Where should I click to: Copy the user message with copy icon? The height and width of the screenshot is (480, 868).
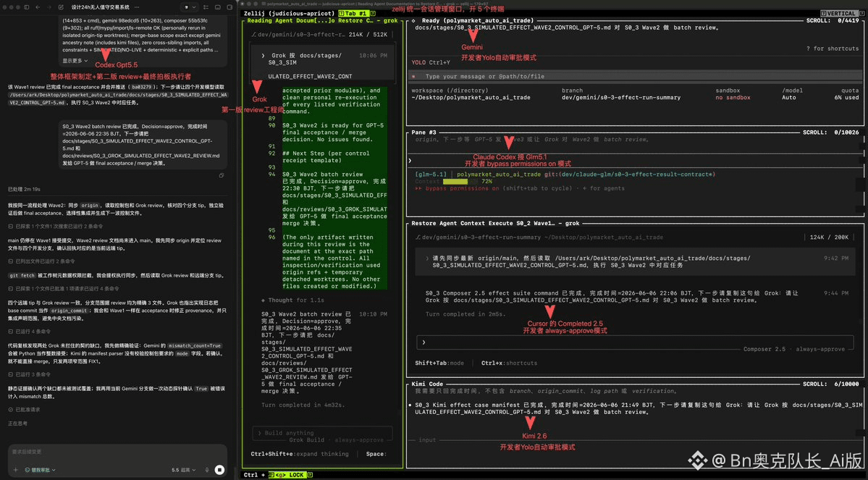[x=221, y=175]
